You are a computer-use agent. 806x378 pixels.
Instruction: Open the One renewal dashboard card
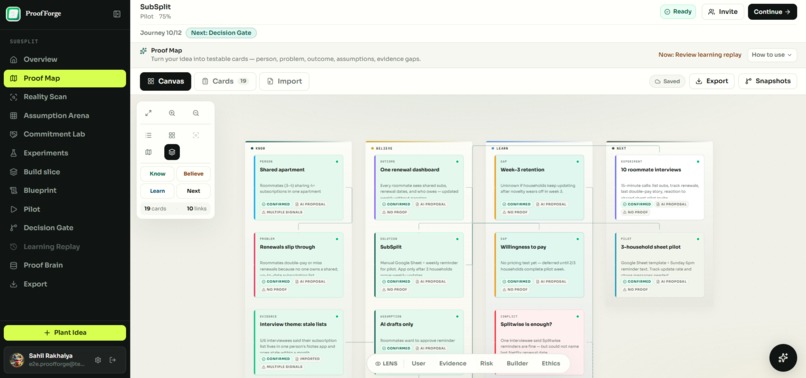pos(419,188)
